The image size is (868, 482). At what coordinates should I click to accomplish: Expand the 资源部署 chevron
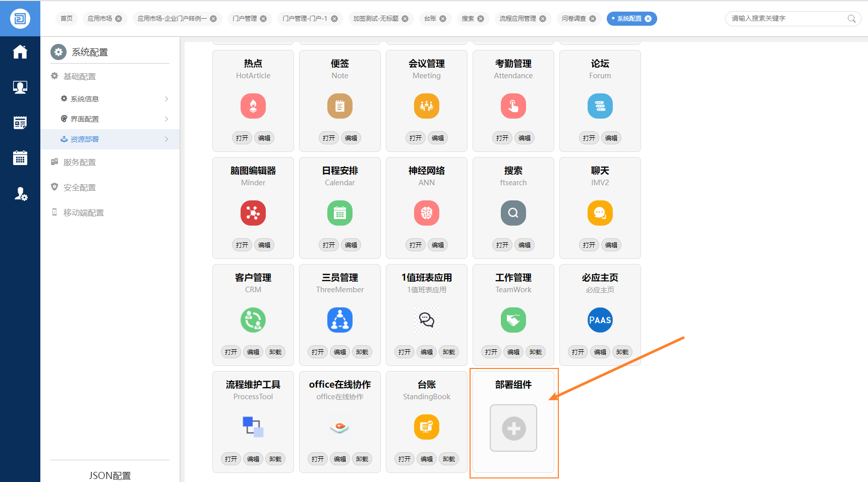tap(166, 139)
